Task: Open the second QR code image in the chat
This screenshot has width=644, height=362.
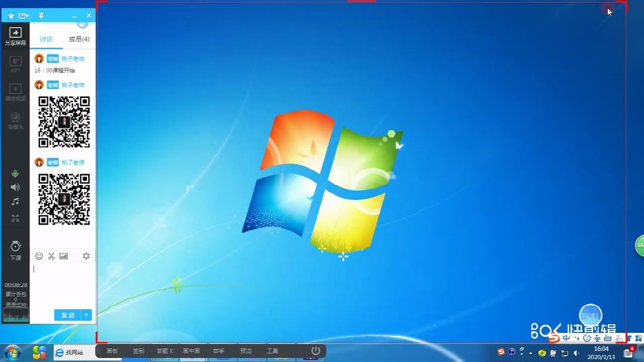Action: (x=64, y=199)
